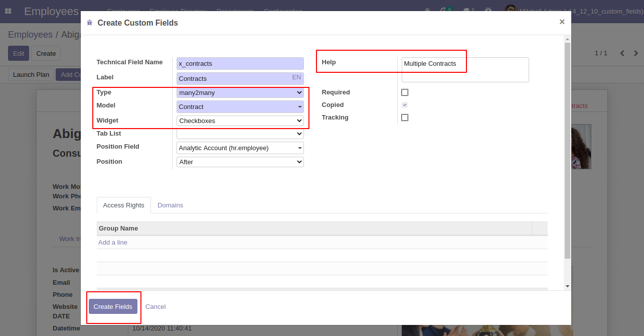This screenshot has width=644, height=336.
Task: Open the Widget dropdown showing Checkboxes
Action: pos(240,121)
